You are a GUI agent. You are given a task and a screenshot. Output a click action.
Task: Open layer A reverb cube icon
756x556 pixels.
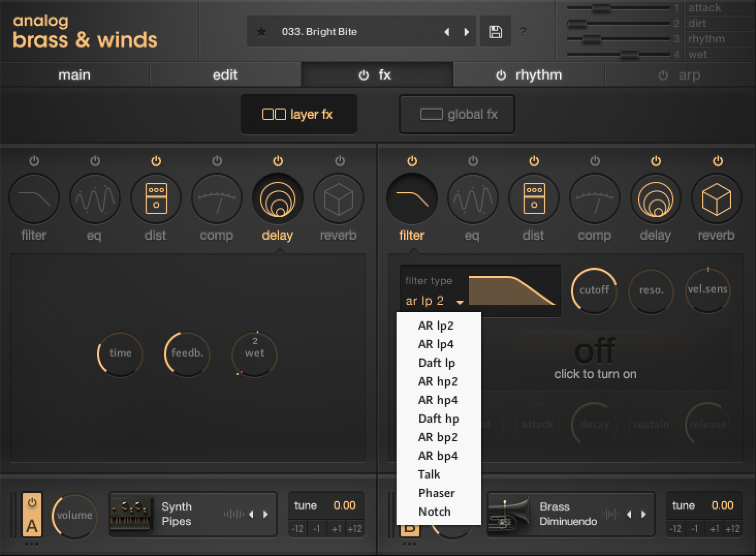click(x=338, y=198)
